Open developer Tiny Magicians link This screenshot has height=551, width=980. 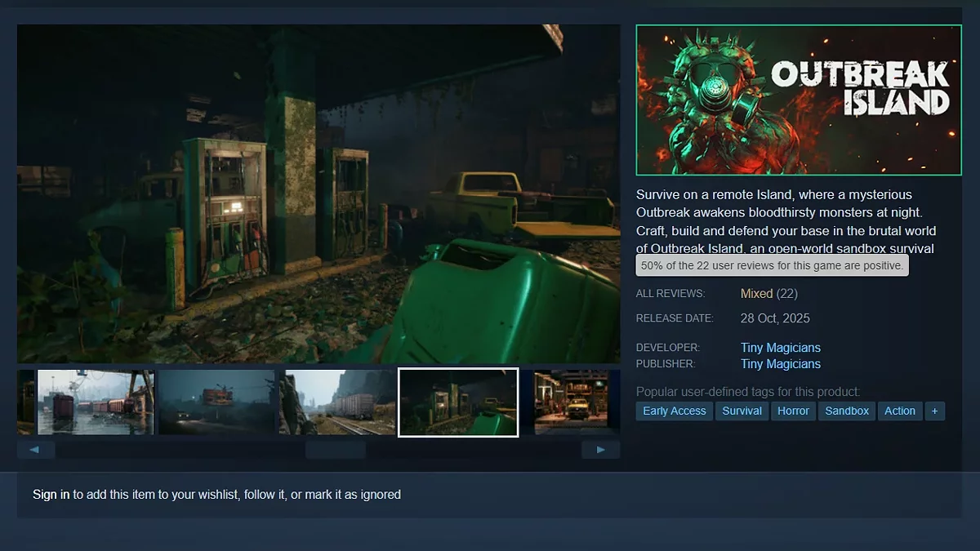pyautogui.click(x=780, y=348)
